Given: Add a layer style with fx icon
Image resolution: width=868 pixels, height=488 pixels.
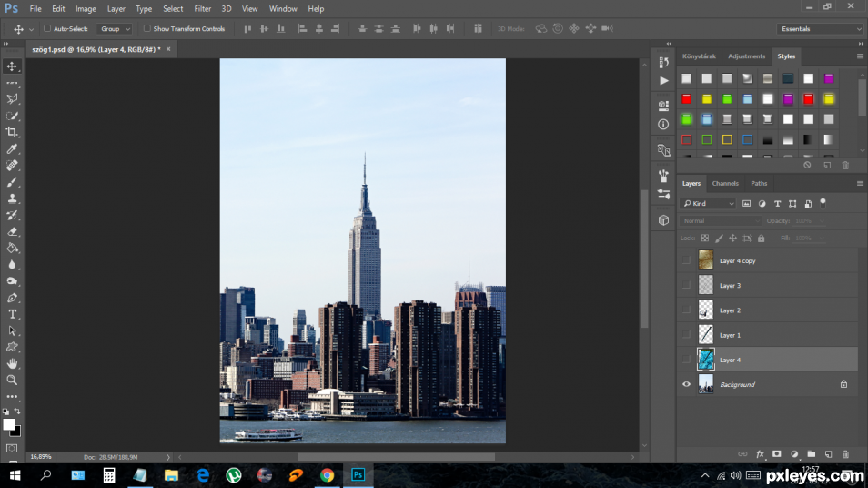Looking at the screenshot, I should point(760,454).
